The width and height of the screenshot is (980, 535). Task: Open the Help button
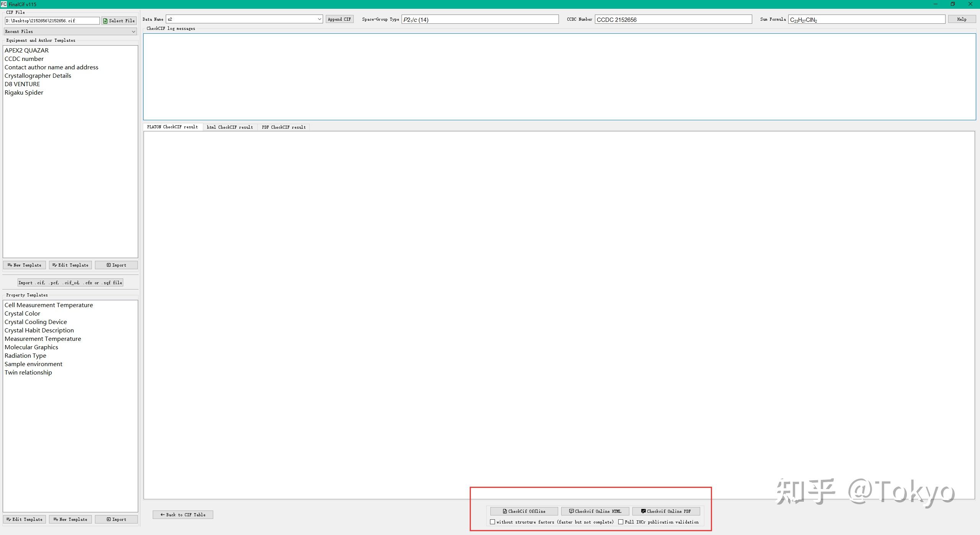(x=961, y=19)
